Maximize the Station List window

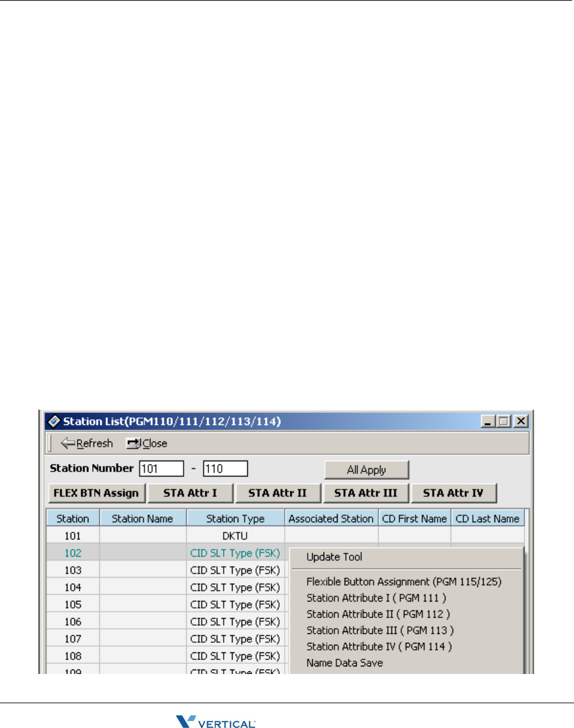[503, 421]
